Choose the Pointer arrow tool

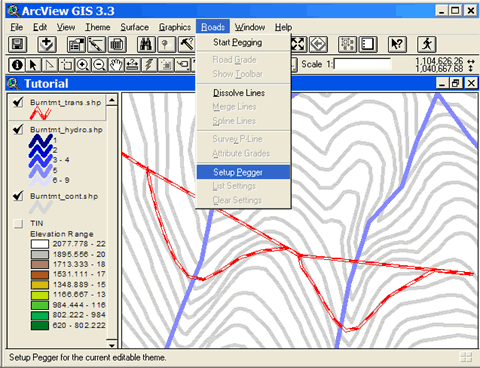33,65
